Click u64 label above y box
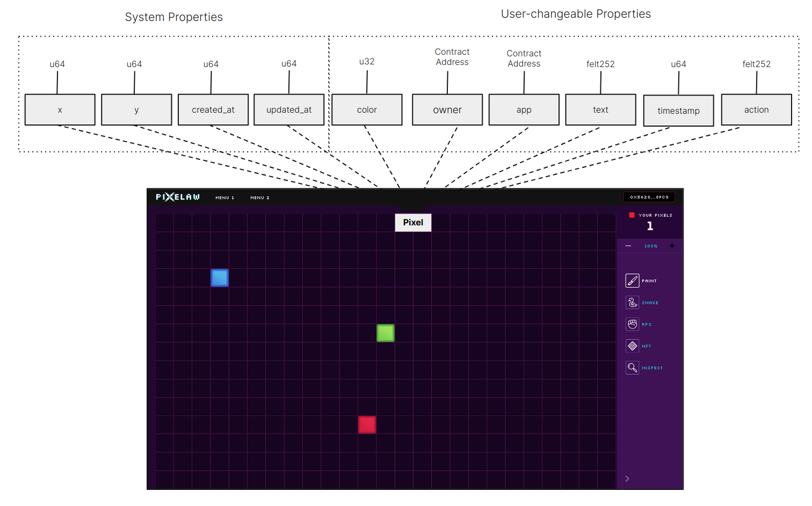This screenshot has height=506, width=812. (134, 64)
